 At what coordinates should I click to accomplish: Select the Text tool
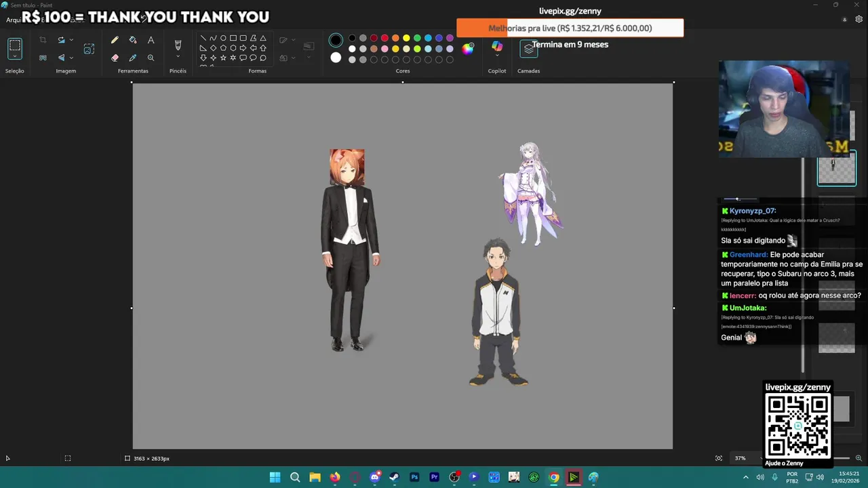coord(151,41)
